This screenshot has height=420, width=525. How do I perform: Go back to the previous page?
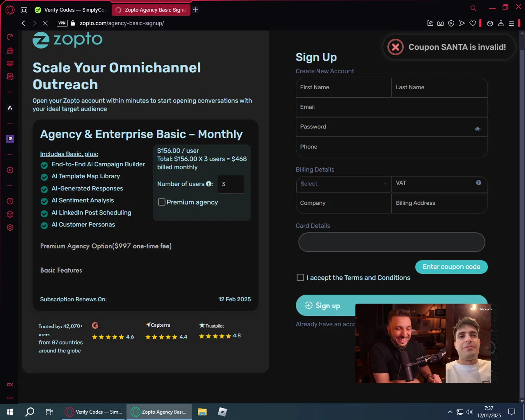[23, 23]
